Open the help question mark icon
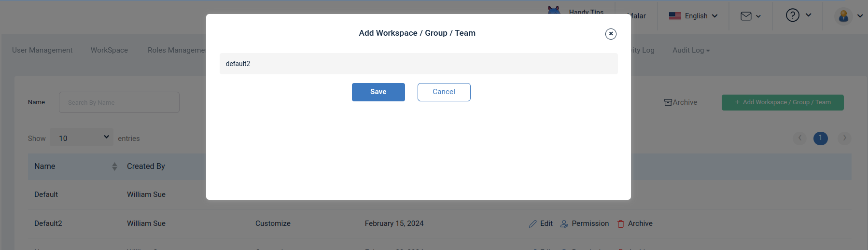868x250 pixels. 792,15
